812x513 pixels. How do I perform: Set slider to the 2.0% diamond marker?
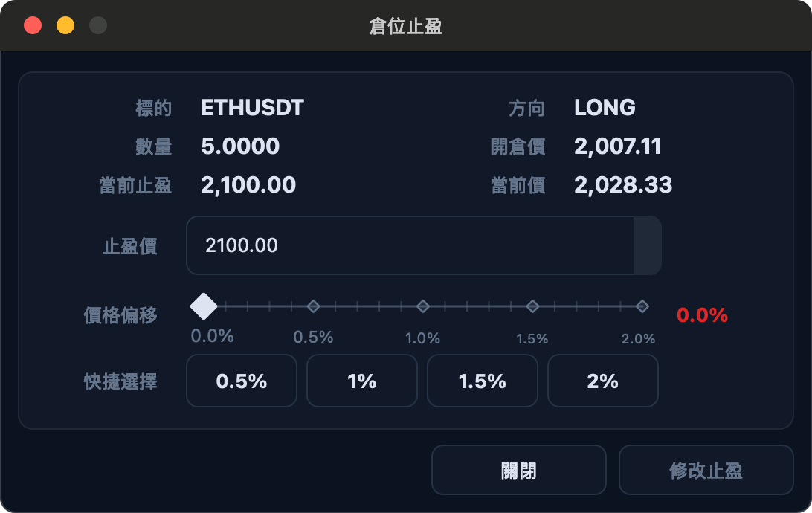tap(642, 306)
